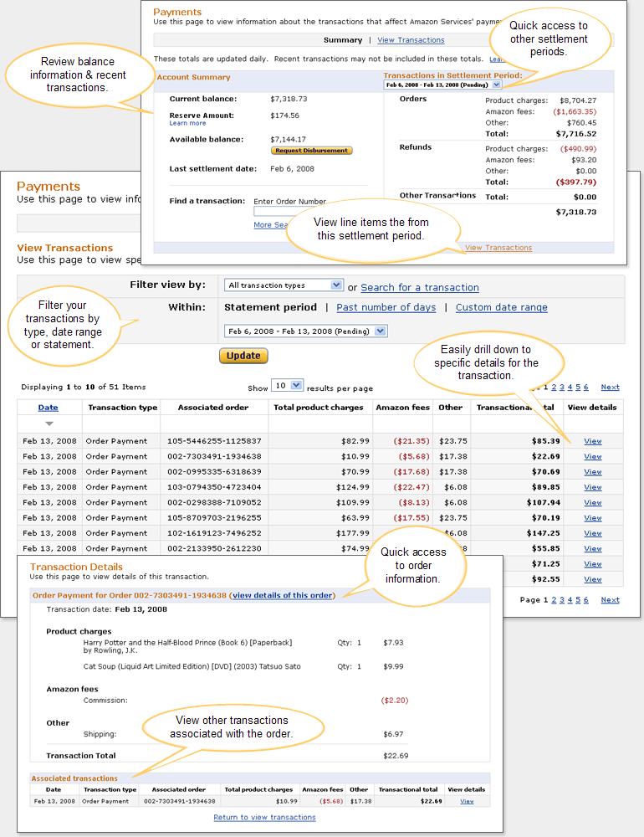View details for order 105-5446255-1125837
644x837 pixels.
click(593, 441)
